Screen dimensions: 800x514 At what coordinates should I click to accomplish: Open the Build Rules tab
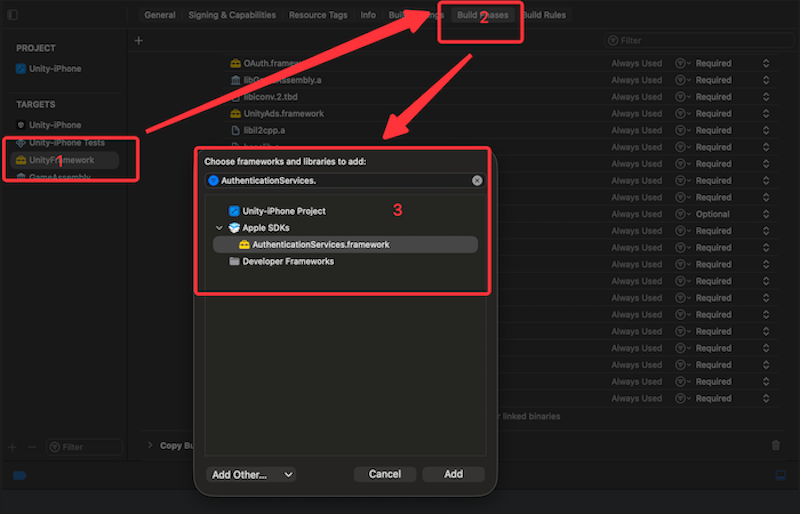(545, 16)
